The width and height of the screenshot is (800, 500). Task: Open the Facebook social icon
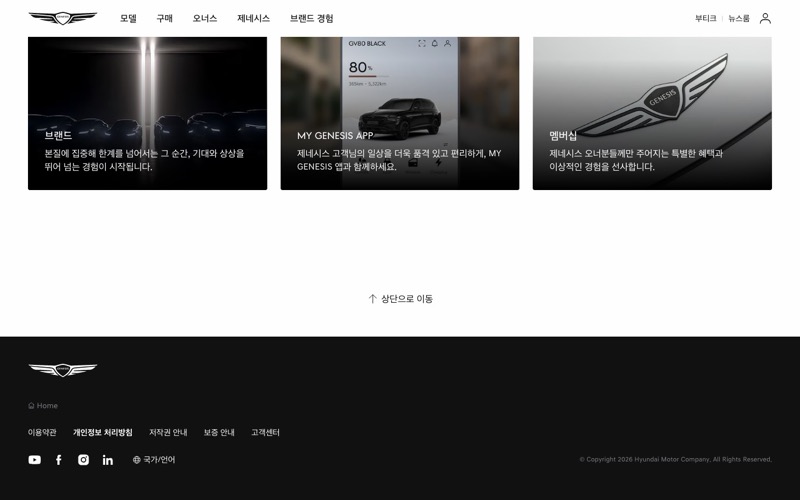pyautogui.click(x=59, y=460)
